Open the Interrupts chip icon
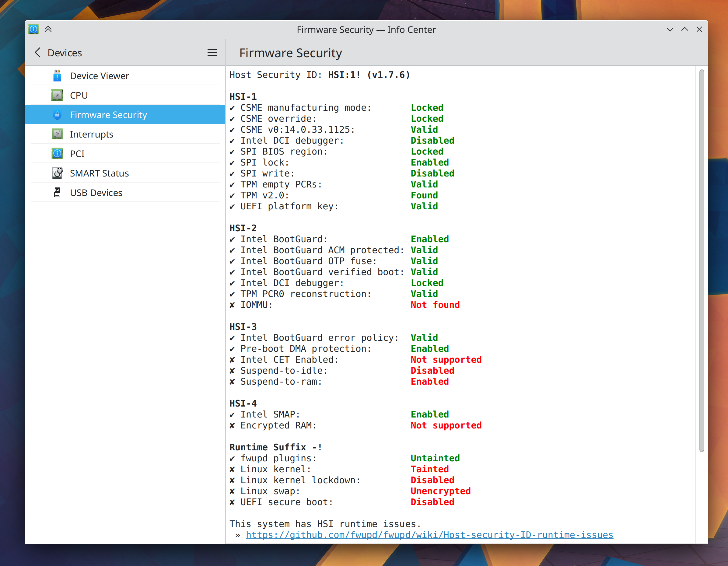Viewport: 728px width, 566px height. click(x=57, y=134)
